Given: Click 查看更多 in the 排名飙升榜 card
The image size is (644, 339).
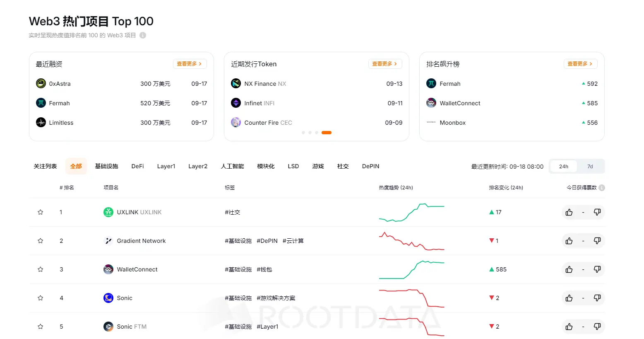Looking at the screenshot, I should tap(580, 63).
